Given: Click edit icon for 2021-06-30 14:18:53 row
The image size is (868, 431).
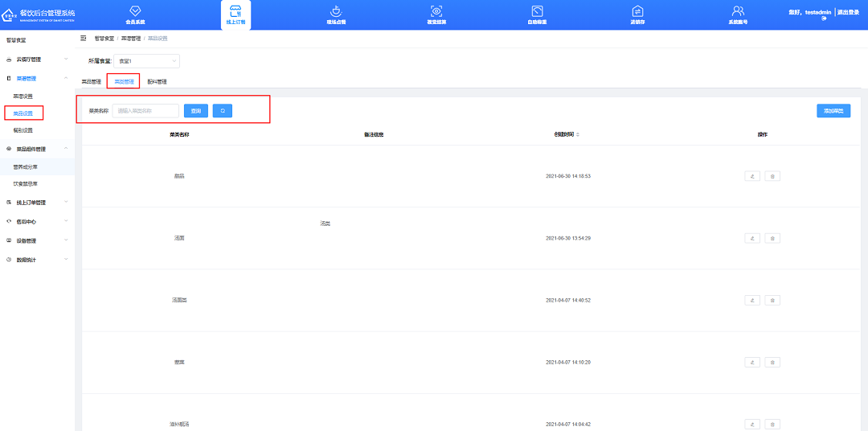Looking at the screenshot, I should point(752,176).
